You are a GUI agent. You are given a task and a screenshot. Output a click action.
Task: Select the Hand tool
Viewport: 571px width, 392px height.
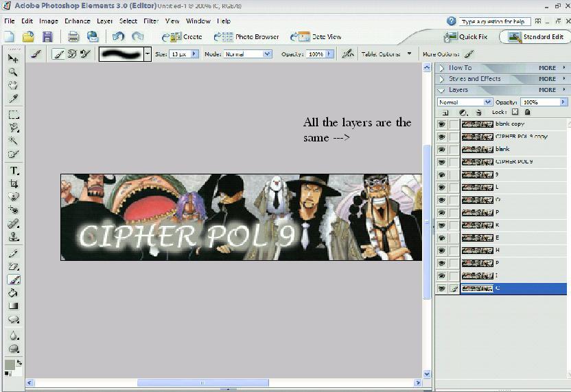tap(14, 85)
